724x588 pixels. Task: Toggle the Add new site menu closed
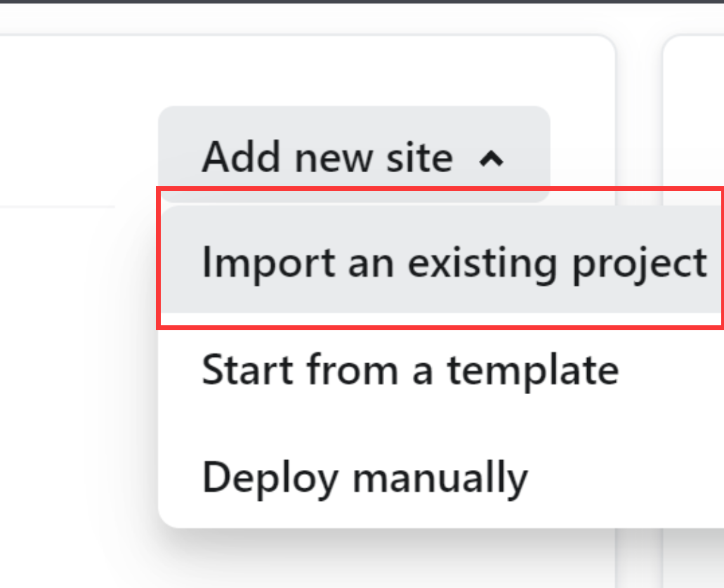pyautogui.click(x=354, y=155)
